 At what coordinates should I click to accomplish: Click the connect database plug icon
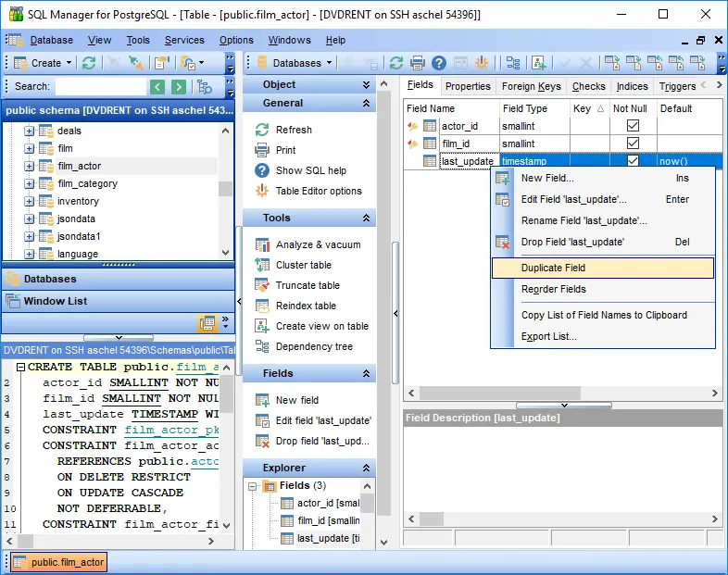point(135,63)
